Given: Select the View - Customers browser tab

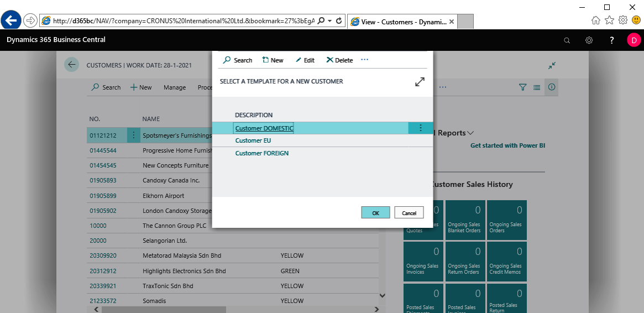Looking at the screenshot, I should pos(402,22).
